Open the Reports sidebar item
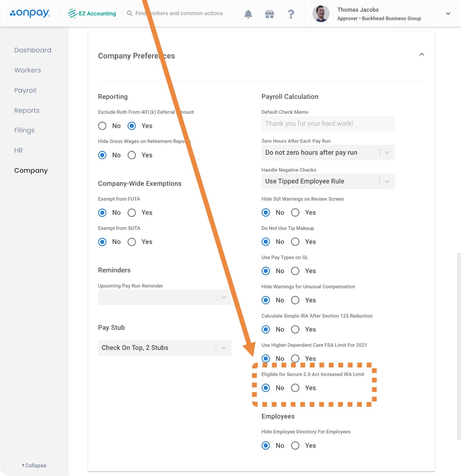This screenshot has width=461, height=476. [x=27, y=110]
